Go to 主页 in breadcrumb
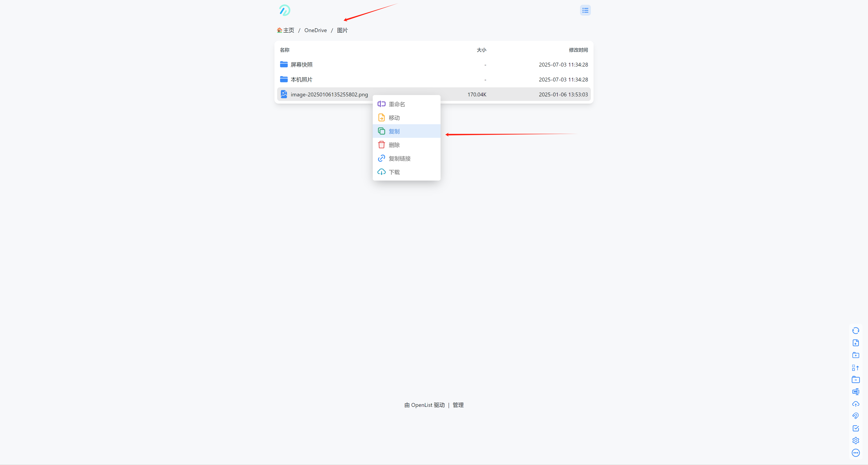Image resolution: width=868 pixels, height=465 pixels. tap(285, 30)
